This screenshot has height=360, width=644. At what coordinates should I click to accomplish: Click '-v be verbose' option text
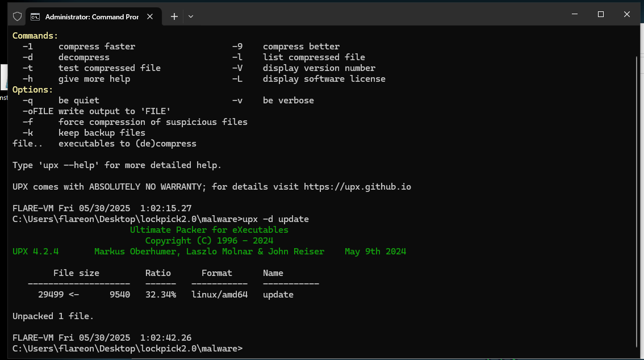click(x=273, y=101)
